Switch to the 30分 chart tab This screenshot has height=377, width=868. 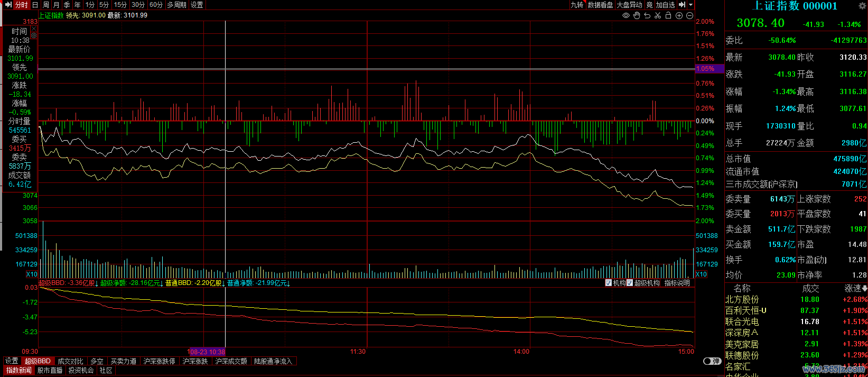(138, 5)
